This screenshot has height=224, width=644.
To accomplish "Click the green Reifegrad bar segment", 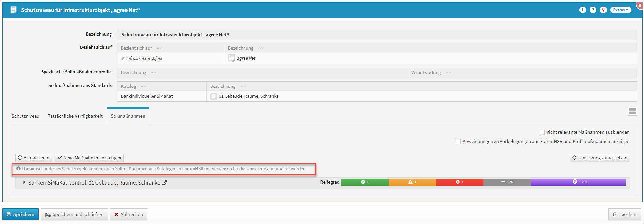I will pyautogui.click(x=365, y=182).
